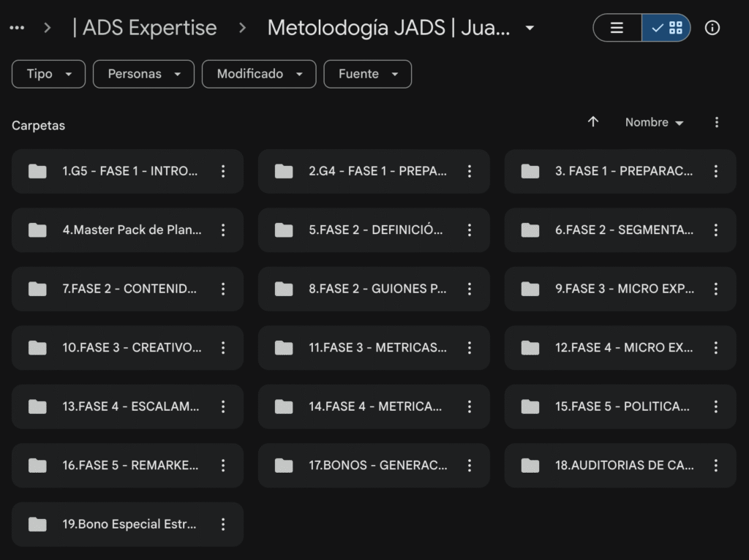Open options for 18.AUDITORIAS folder
This screenshot has height=560, width=749.
coord(715,465)
